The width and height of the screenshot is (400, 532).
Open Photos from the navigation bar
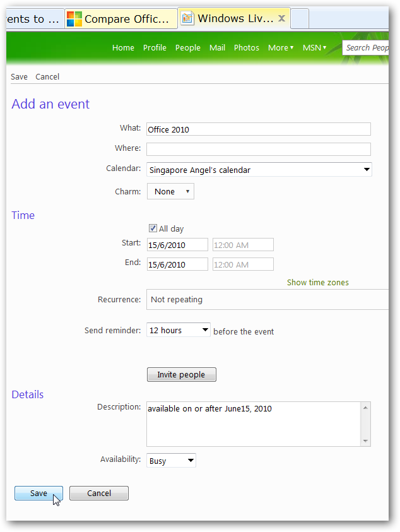246,48
